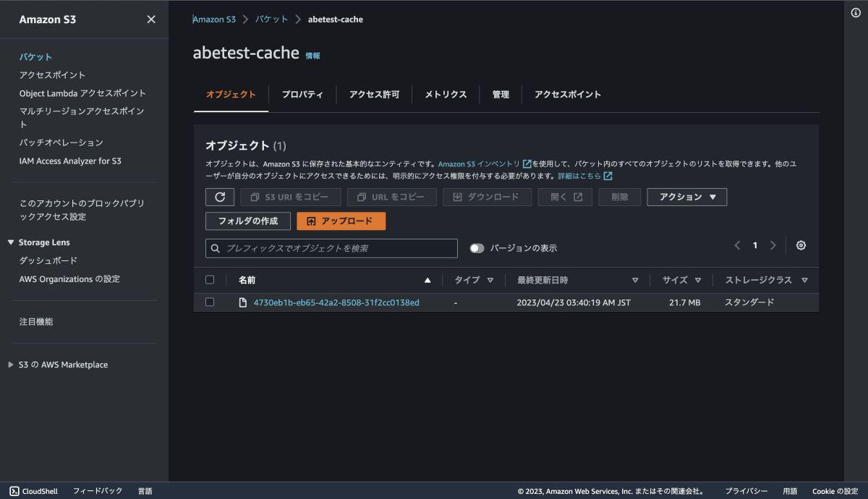Click the search magnifier icon in prefix field
Image resolution: width=868 pixels, height=499 pixels.
pos(216,249)
